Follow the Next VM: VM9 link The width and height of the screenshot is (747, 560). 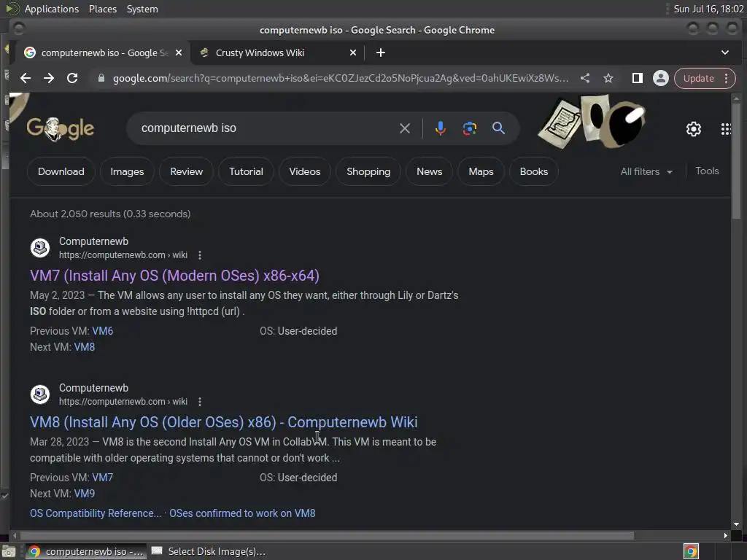pyautogui.click(x=85, y=494)
